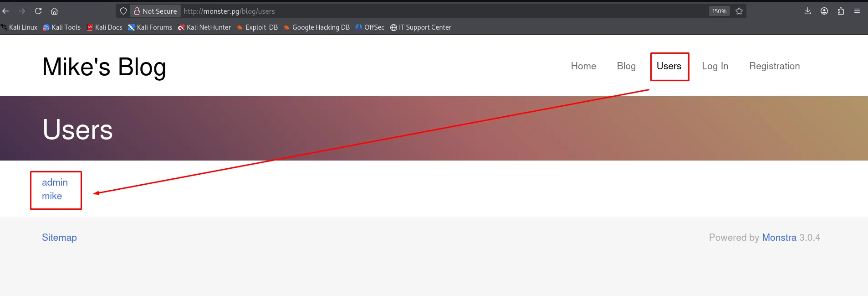Follow the Monstra link in footer

[x=779, y=238]
